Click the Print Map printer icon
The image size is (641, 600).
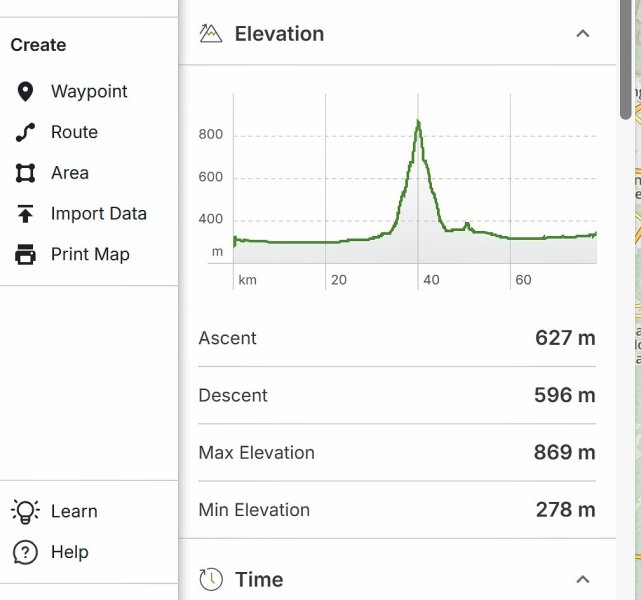click(x=25, y=255)
